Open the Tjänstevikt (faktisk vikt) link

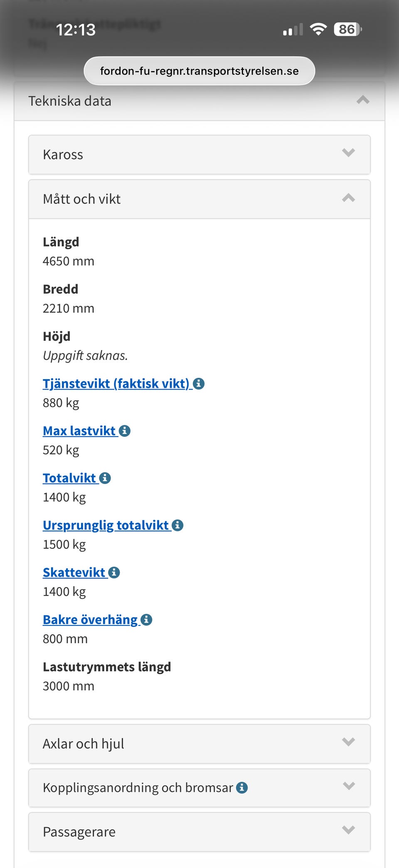click(x=116, y=384)
